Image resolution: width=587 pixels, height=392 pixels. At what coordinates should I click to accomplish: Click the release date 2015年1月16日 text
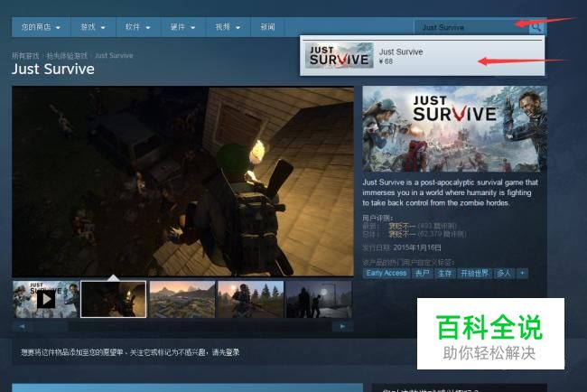[x=417, y=247]
